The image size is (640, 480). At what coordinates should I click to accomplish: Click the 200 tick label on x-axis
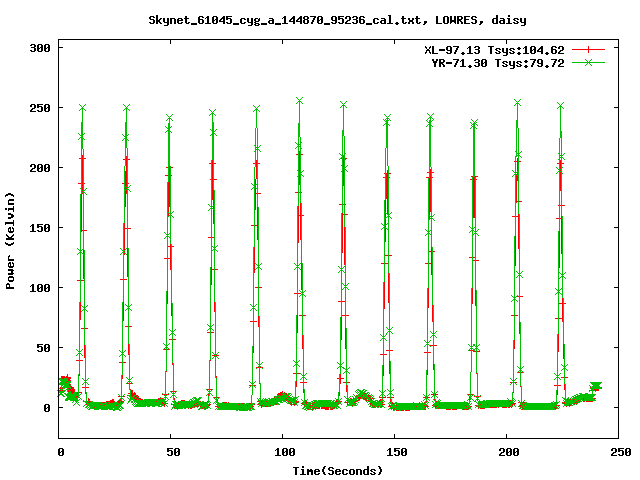click(x=507, y=452)
